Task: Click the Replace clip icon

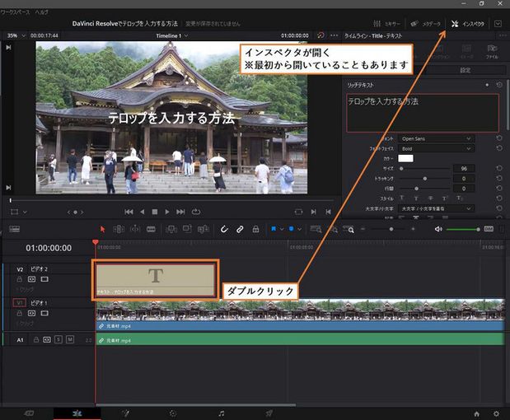Action: (204, 229)
